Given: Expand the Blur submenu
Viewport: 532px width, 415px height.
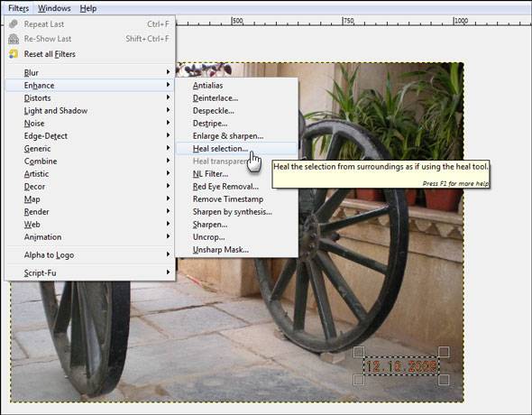Looking at the screenshot, I should (x=89, y=72).
